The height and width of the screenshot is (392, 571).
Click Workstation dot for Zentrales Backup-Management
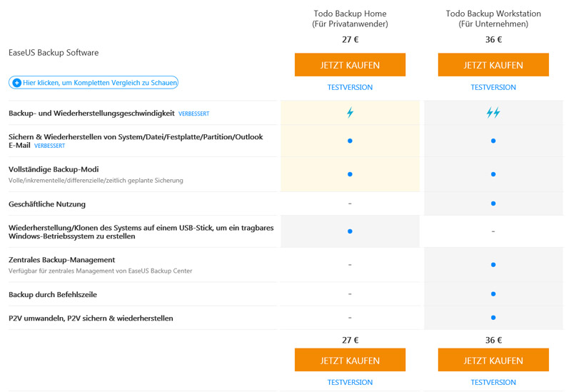coord(493,264)
